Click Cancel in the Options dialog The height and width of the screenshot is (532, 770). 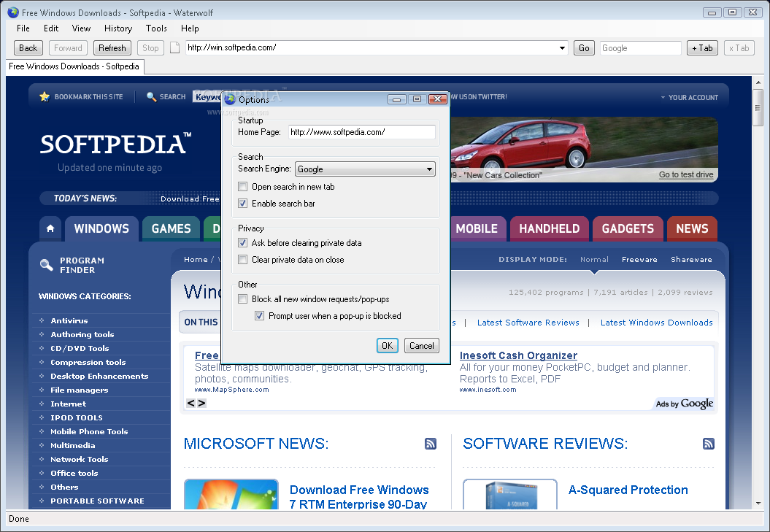[421, 345]
